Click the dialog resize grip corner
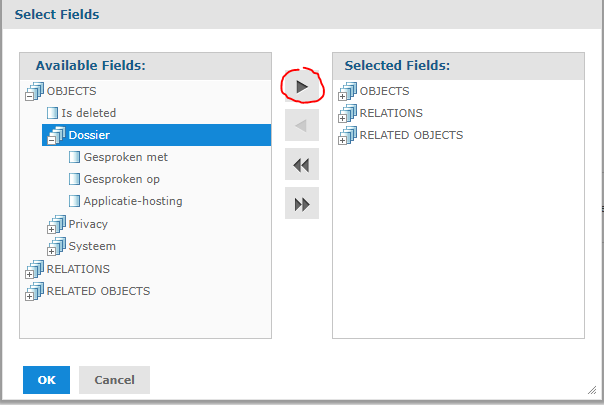 click(592, 390)
